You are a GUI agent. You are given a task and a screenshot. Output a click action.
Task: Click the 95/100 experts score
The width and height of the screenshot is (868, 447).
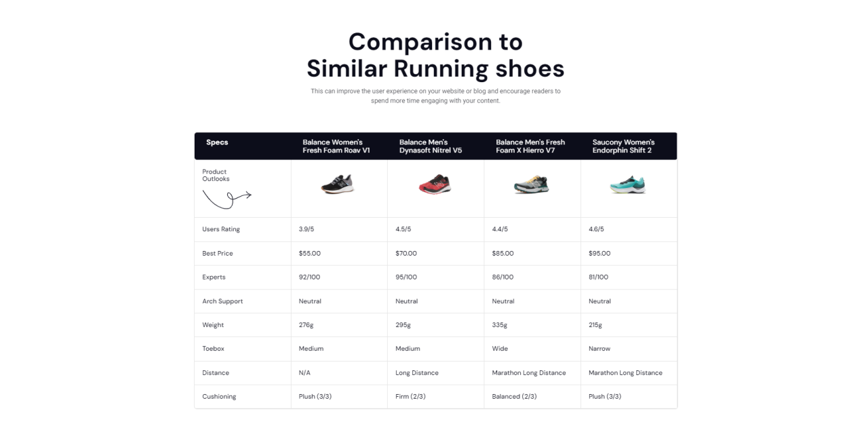(x=406, y=277)
